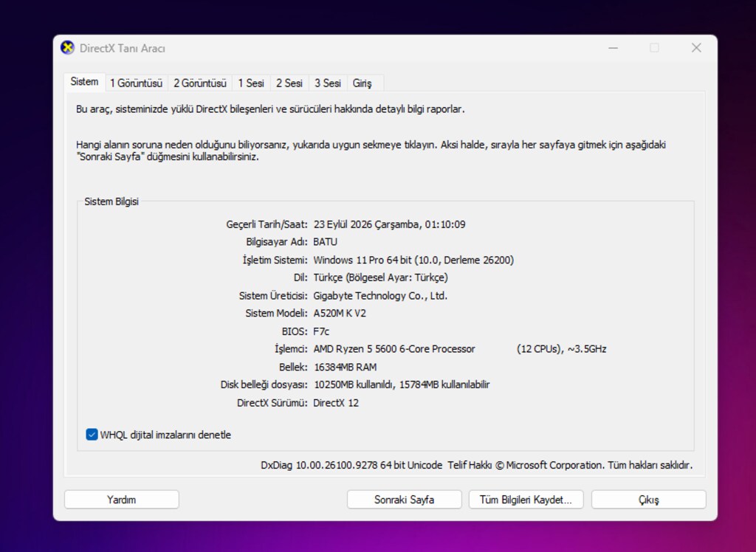Click Tüm Bilgileri Kaydet button
Image resolution: width=756 pixels, height=552 pixels.
(x=526, y=500)
